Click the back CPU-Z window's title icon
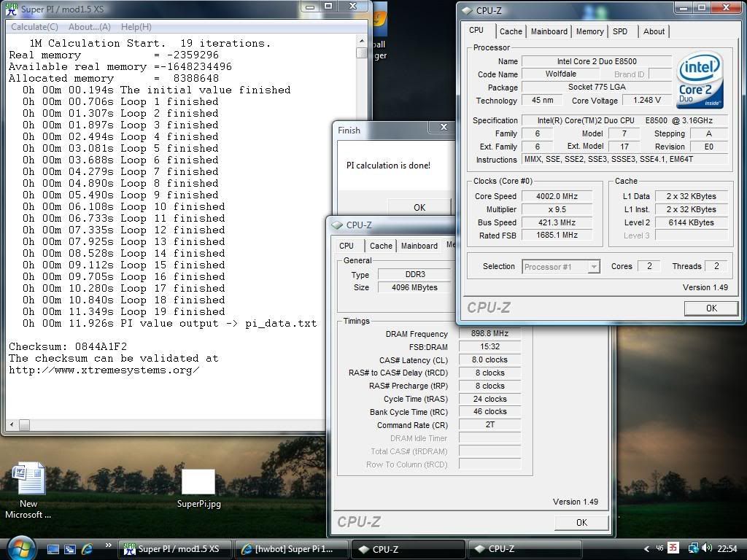747x560 pixels. coord(337,225)
